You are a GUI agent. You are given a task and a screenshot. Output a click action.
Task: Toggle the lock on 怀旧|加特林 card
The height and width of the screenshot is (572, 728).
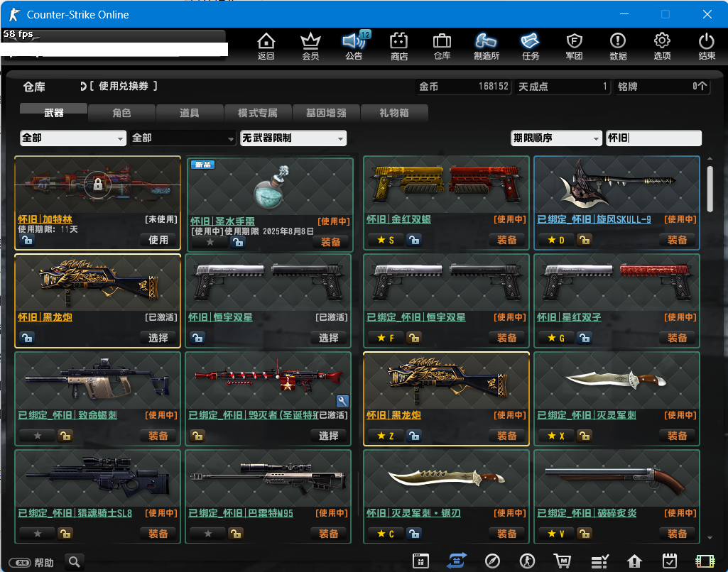tap(27, 240)
